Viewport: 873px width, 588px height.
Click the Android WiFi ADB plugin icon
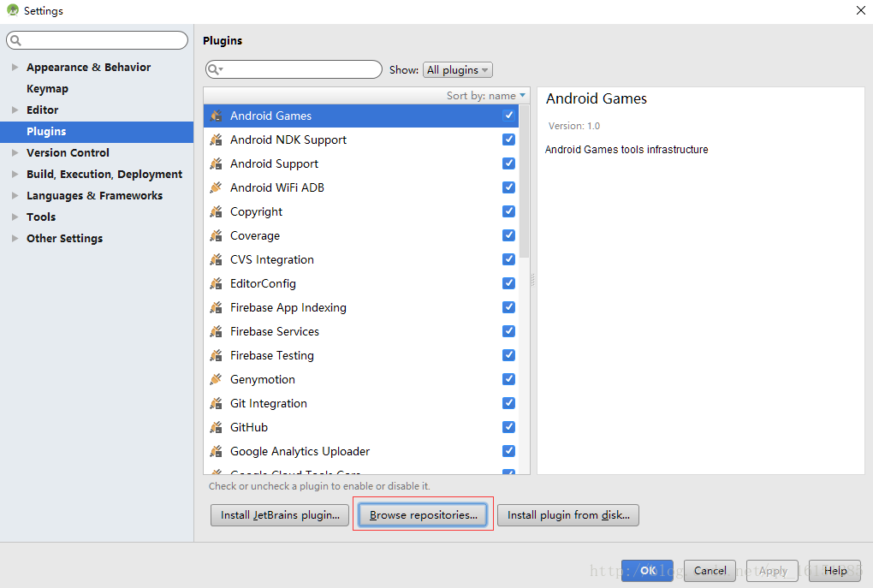216,187
